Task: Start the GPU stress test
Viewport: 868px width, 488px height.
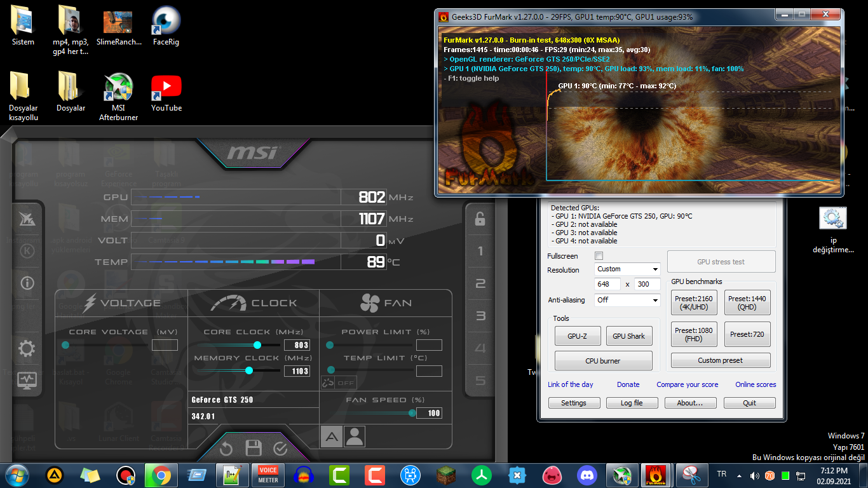Action: pos(721,262)
